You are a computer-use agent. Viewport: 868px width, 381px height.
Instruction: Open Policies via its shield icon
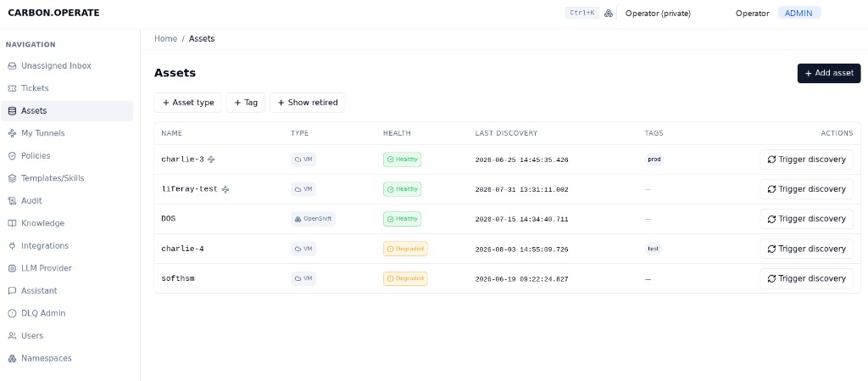pos(12,156)
